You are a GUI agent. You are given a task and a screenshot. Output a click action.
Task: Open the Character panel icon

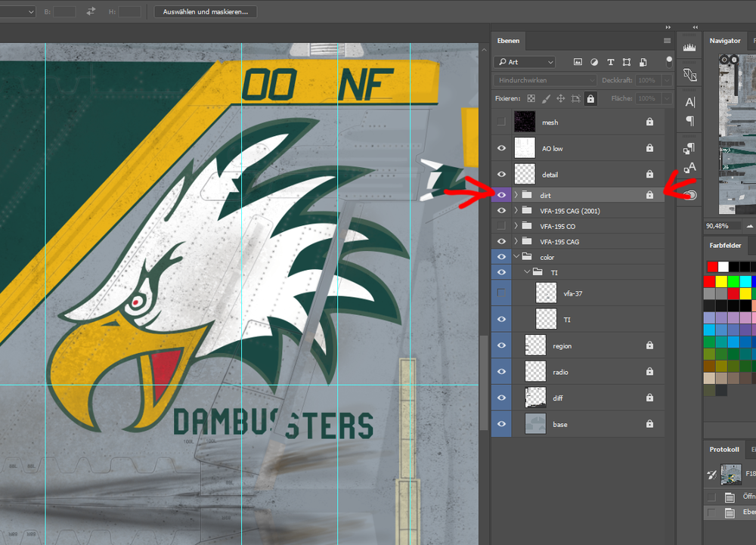click(x=689, y=102)
